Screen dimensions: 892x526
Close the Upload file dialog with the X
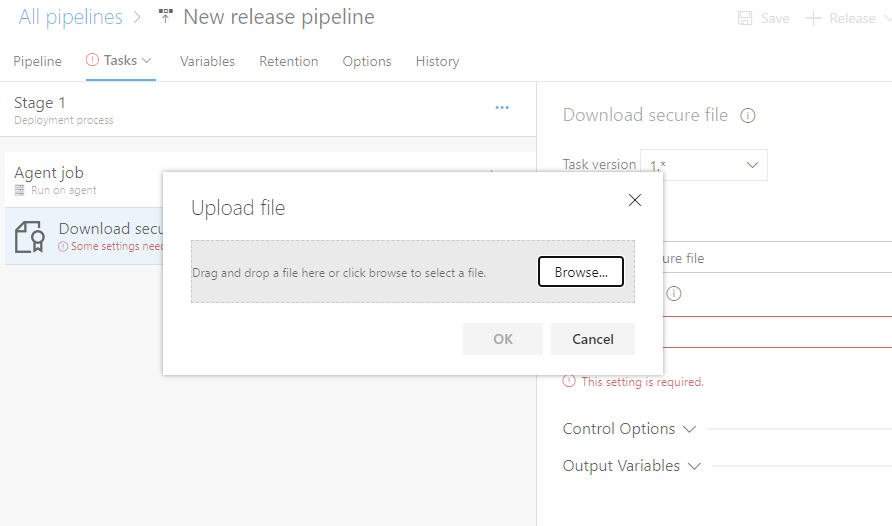[634, 200]
